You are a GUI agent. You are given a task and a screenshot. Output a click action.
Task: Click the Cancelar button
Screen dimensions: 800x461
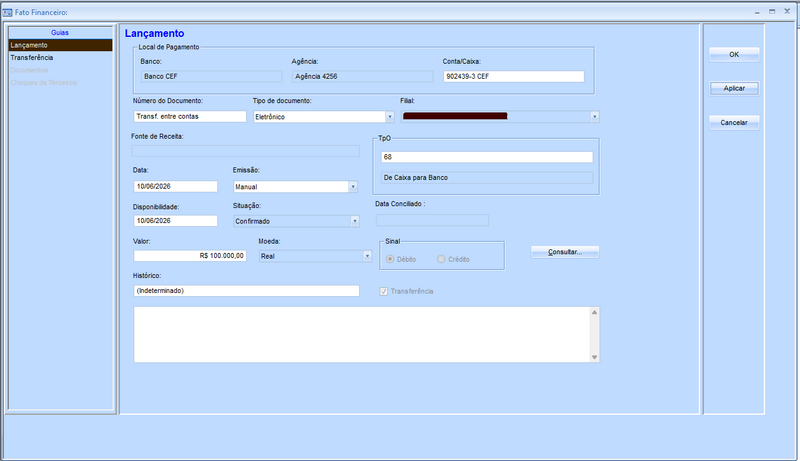click(734, 122)
